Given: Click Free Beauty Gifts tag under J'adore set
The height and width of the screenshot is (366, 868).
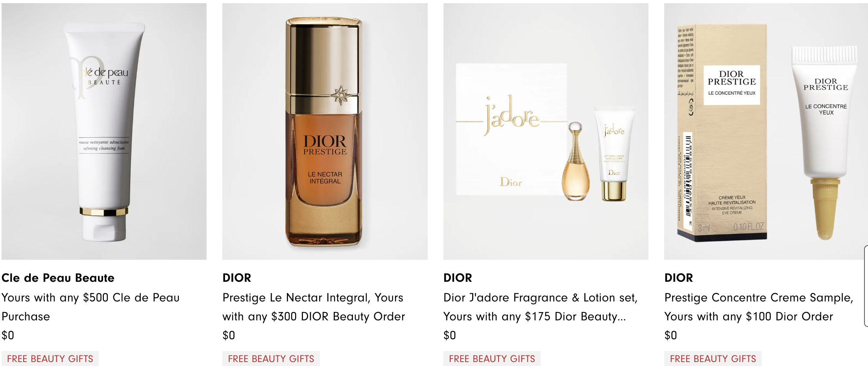Looking at the screenshot, I should (x=492, y=359).
